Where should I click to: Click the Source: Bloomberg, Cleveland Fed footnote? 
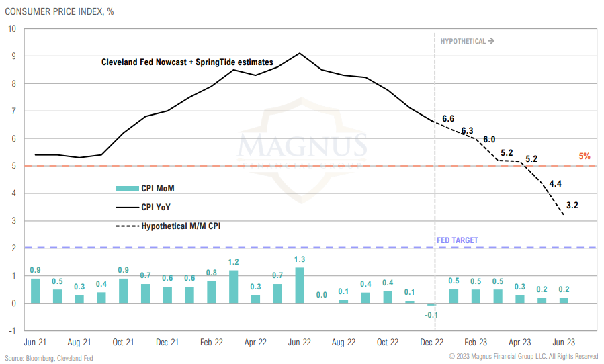48,358
